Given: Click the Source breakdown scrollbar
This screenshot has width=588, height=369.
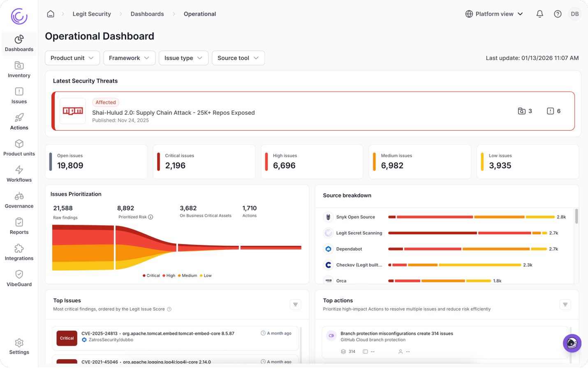Looking at the screenshot, I should [576, 217].
